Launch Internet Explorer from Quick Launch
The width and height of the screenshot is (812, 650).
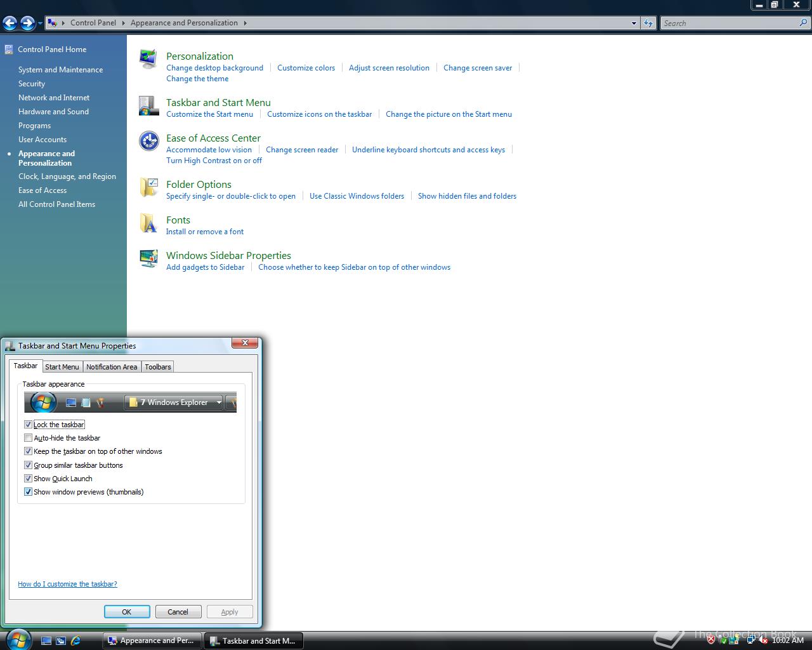pyautogui.click(x=75, y=641)
